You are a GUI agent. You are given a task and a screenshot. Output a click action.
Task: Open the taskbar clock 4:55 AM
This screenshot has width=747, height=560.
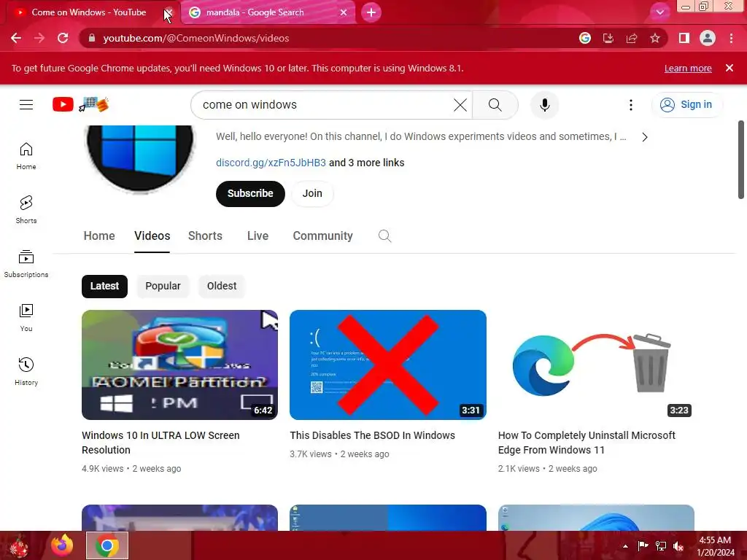[716, 546]
